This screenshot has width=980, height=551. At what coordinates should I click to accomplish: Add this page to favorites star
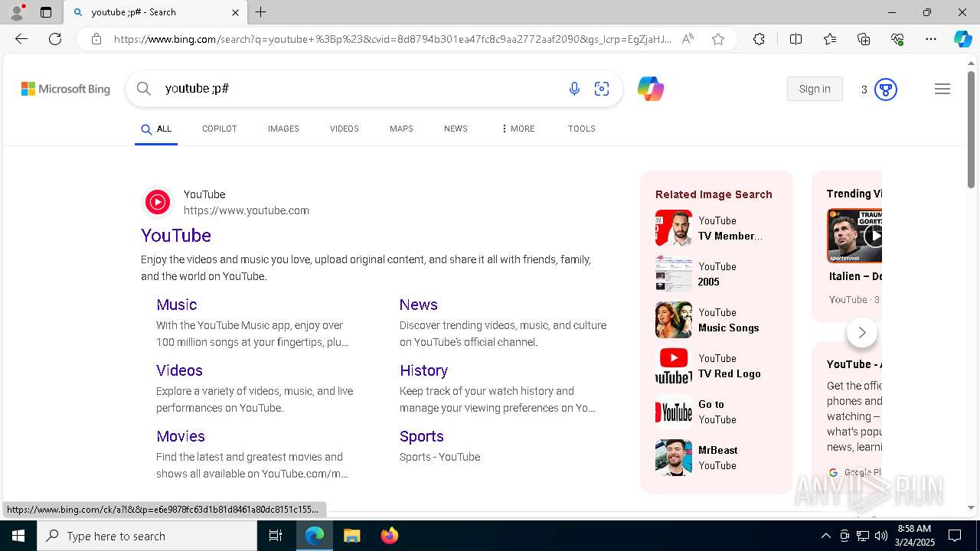coord(718,39)
